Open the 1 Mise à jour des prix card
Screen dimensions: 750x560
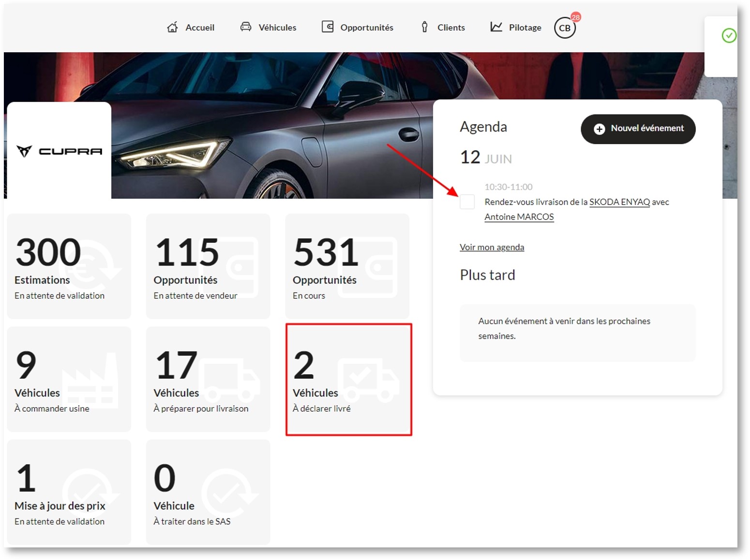click(x=69, y=492)
